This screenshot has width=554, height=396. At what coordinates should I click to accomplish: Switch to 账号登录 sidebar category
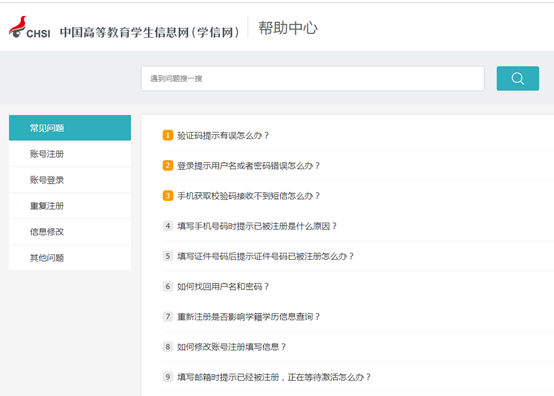point(70,180)
